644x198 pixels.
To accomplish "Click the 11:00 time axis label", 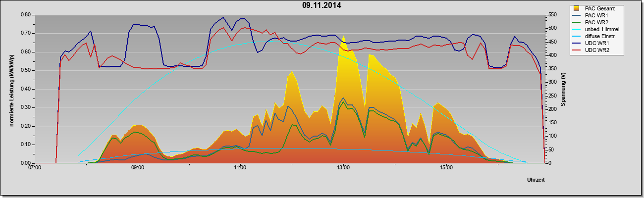I will (241, 168).
